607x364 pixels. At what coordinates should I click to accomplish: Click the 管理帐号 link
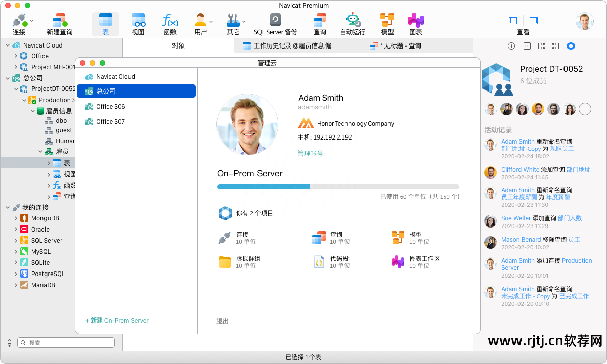310,154
